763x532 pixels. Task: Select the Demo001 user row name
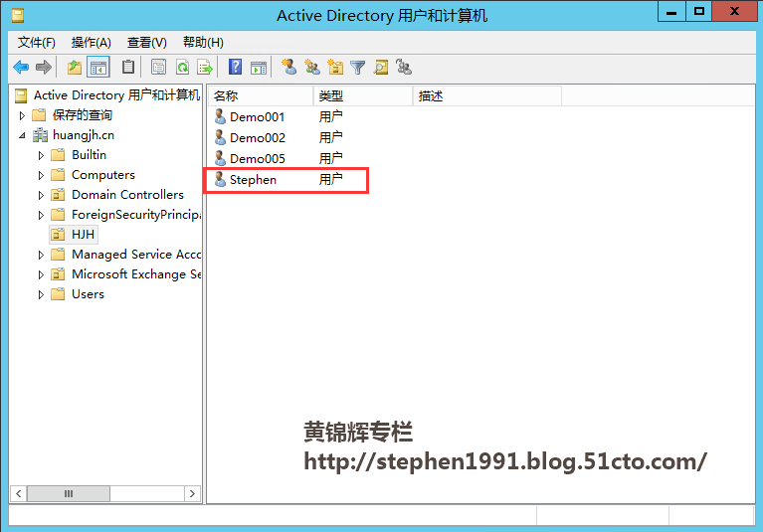point(257,116)
